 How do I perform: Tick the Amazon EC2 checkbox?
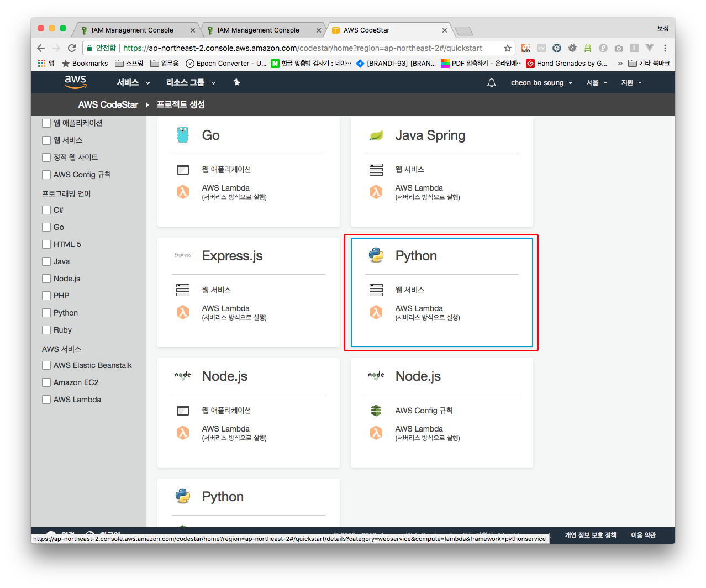(46, 382)
